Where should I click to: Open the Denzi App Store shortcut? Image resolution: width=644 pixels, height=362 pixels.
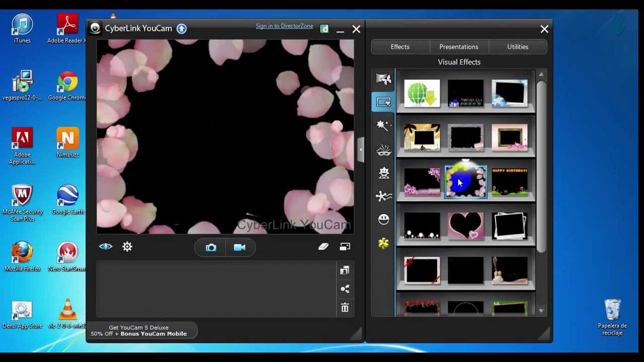pyautogui.click(x=22, y=315)
